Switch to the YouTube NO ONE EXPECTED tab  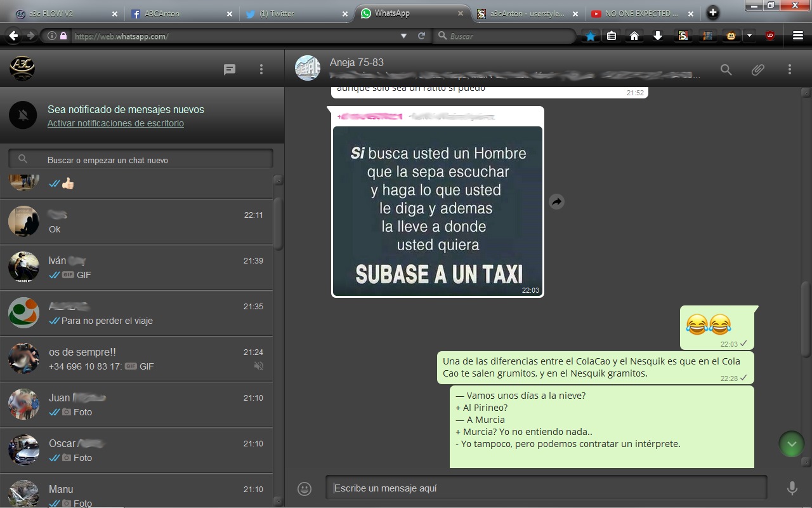tap(641, 12)
